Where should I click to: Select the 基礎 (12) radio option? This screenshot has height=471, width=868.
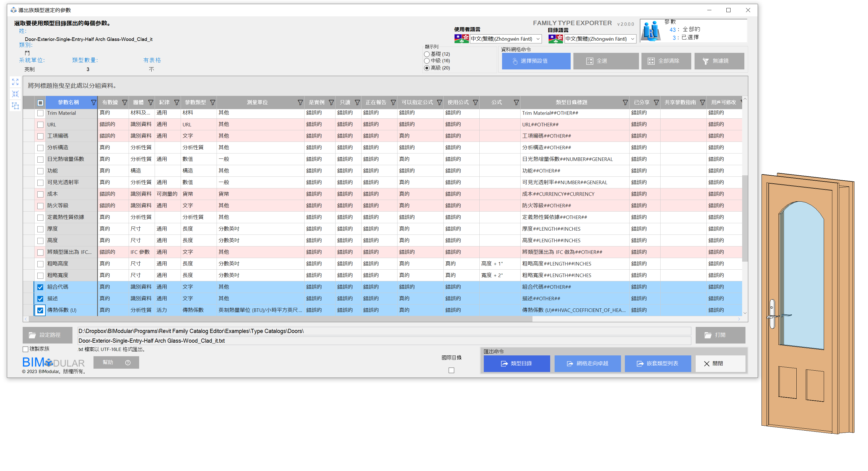click(x=427, y=54)
